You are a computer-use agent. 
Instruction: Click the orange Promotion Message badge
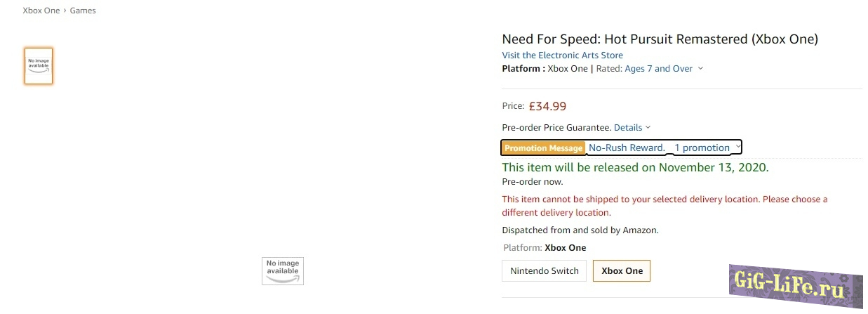544,148
